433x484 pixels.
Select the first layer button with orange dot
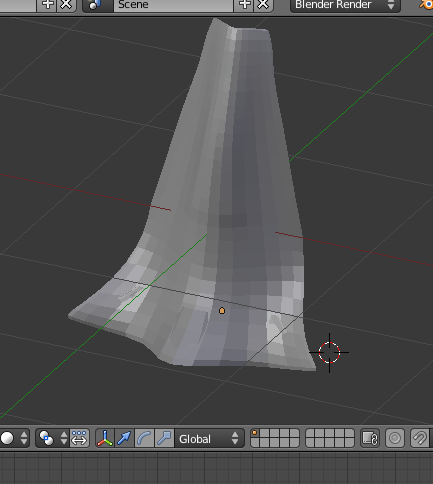pos(255,433)
